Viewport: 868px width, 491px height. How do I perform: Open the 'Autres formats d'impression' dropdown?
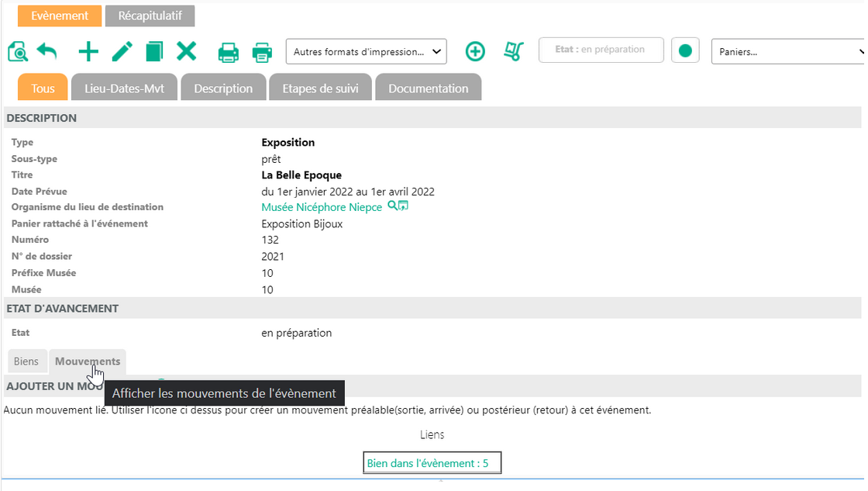click(367, 52)
